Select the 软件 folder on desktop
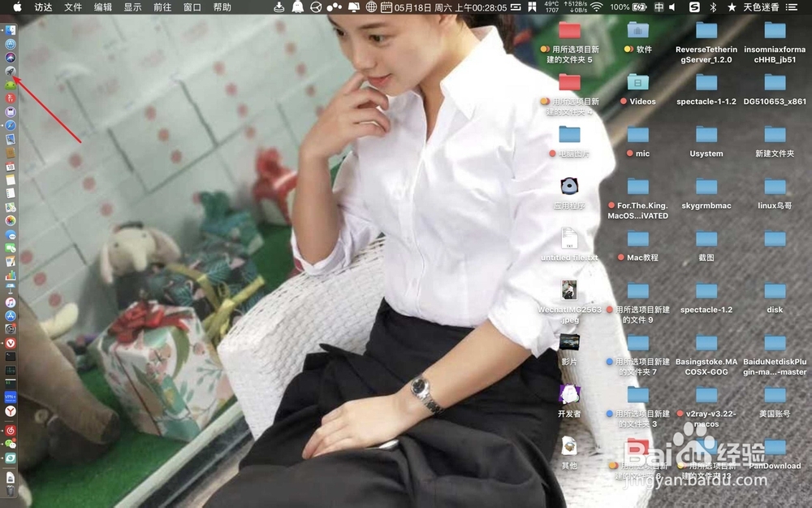The height and width of the screenshot is (508, 812). 638,38
